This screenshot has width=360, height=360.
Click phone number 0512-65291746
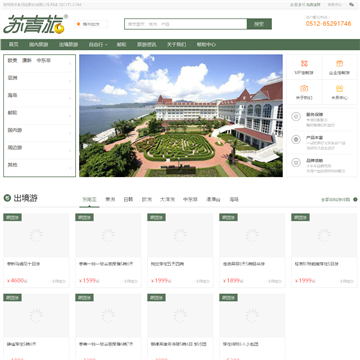(x=328, y=24)
